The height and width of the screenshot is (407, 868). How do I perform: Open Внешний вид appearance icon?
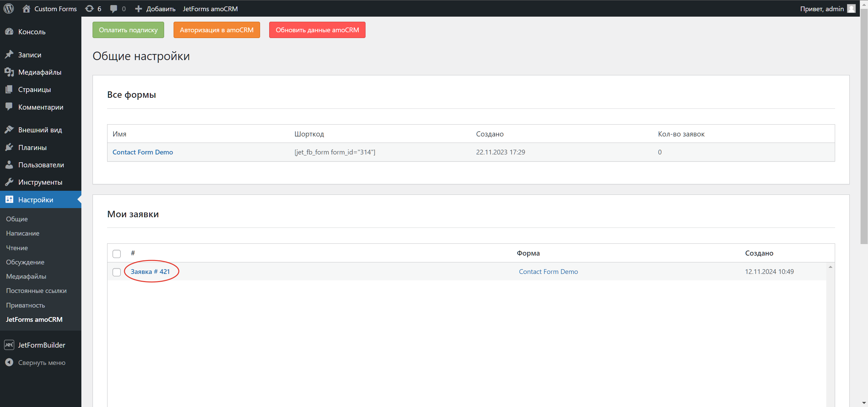9,129
